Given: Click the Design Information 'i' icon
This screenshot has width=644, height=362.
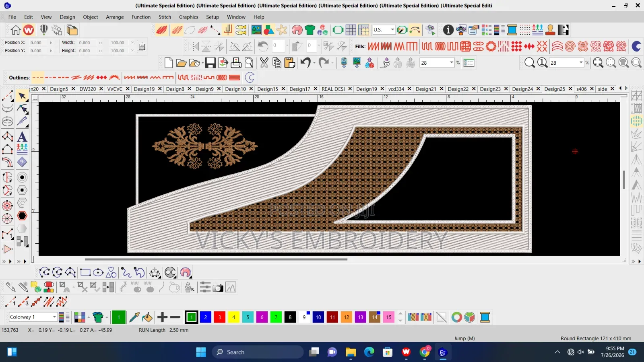Looking at the screenshot, I should [x=448, y=30].
